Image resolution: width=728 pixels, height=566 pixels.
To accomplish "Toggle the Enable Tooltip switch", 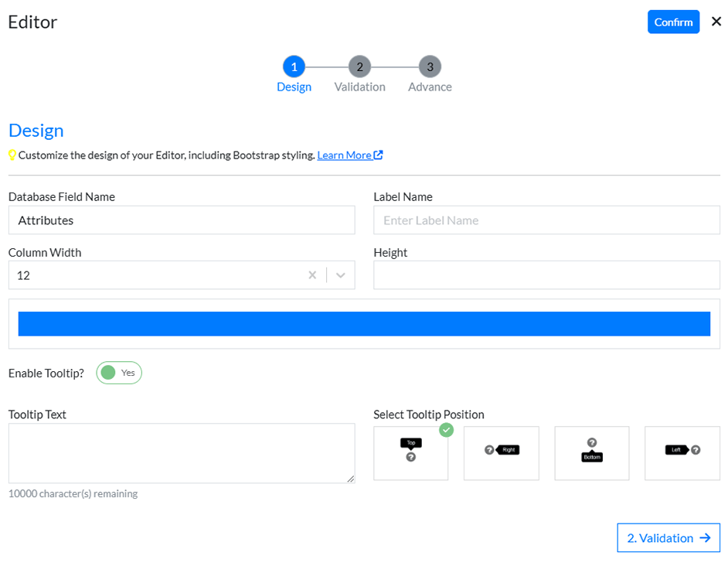I will point(119,373).
